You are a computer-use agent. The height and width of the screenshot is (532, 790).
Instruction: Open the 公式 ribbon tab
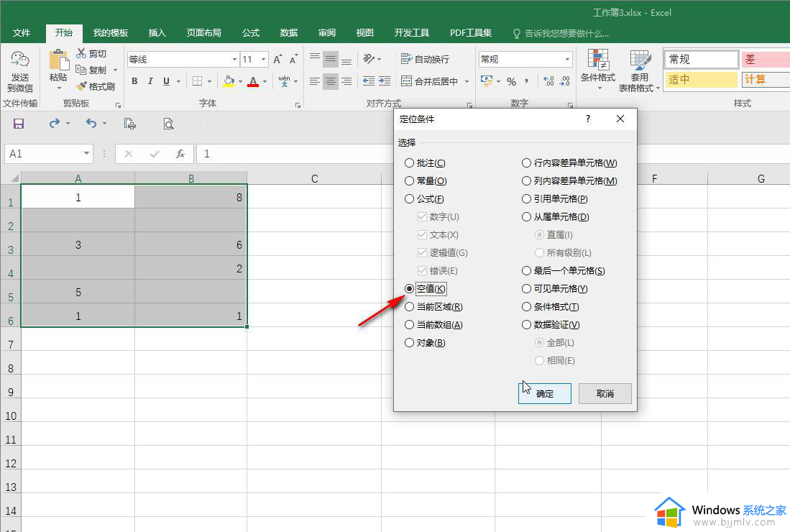click(251, 33)
